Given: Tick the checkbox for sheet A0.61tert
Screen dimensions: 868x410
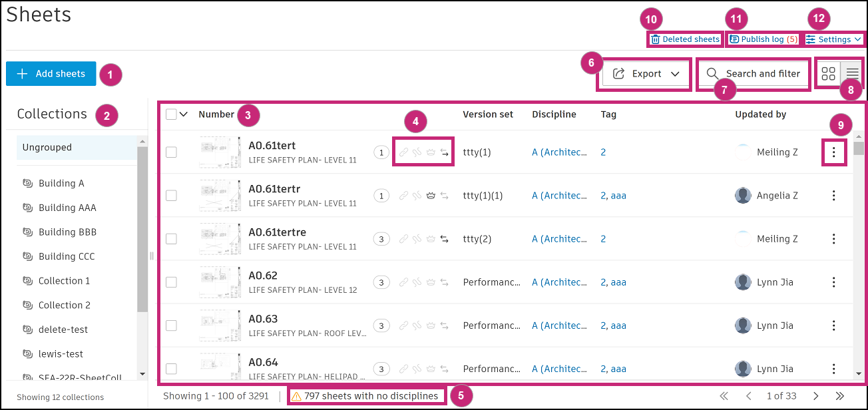Looking at the screenshot, I should click(171, 152).
